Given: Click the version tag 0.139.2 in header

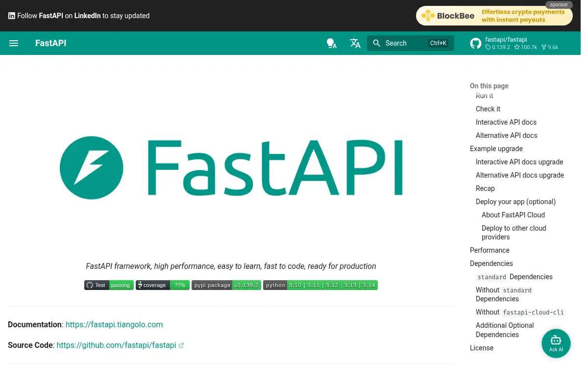Looking at the screenshot, I should pyautogui.click(x=498, y=48).
